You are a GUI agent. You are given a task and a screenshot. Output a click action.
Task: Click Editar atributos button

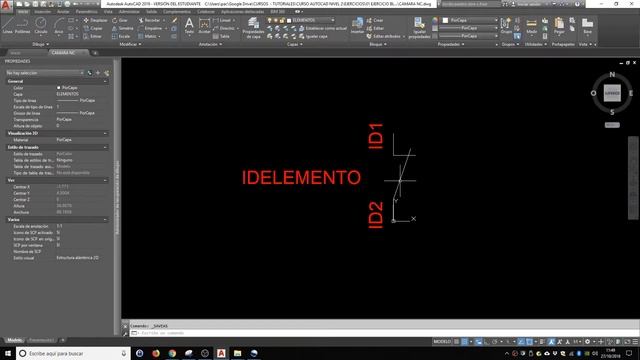pyautogui.click(x=384, y=36)
